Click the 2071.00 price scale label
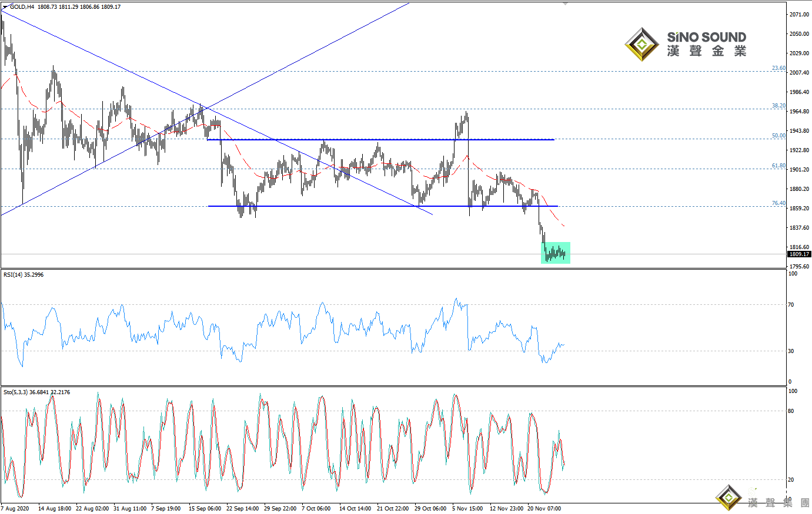This screenshot has height=514, width=812. (x=799, y=15)
